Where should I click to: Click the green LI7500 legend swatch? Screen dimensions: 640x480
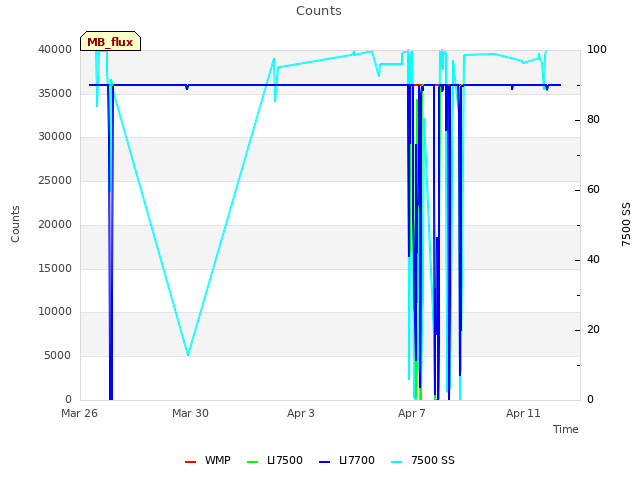click(x=253, y=462)
